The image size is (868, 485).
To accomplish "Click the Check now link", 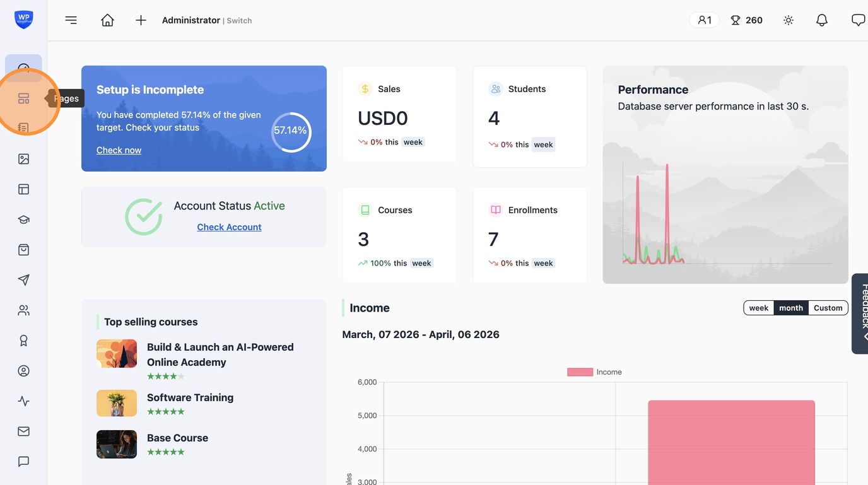I will (119, 150).
